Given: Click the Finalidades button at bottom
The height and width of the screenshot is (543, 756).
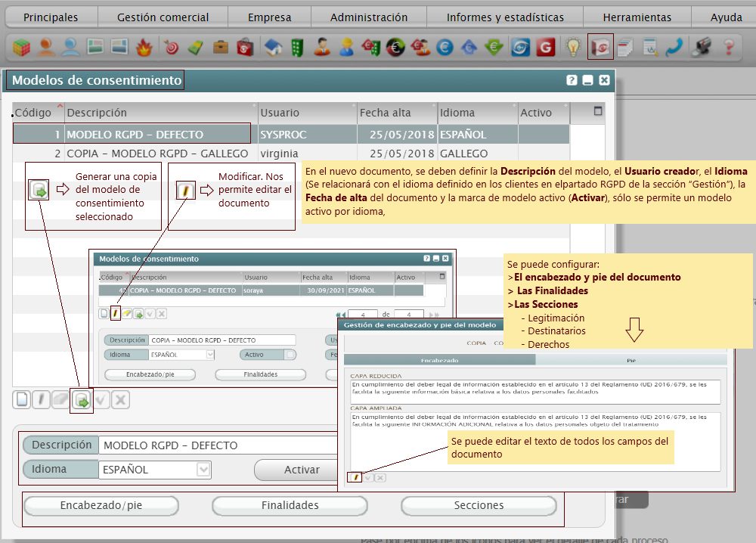Looking at the screenshot, I should tap(290, 505).
